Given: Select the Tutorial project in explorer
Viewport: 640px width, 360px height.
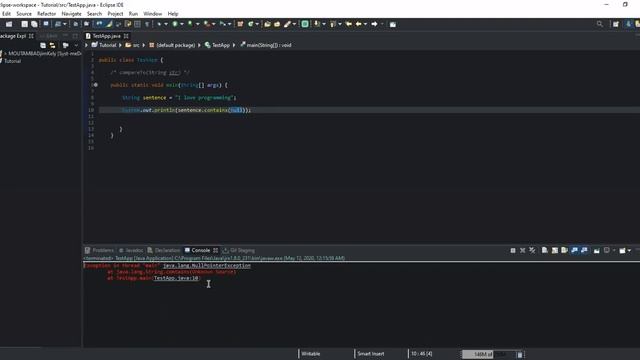Looking at the screenshot, I should pos(12,61).
